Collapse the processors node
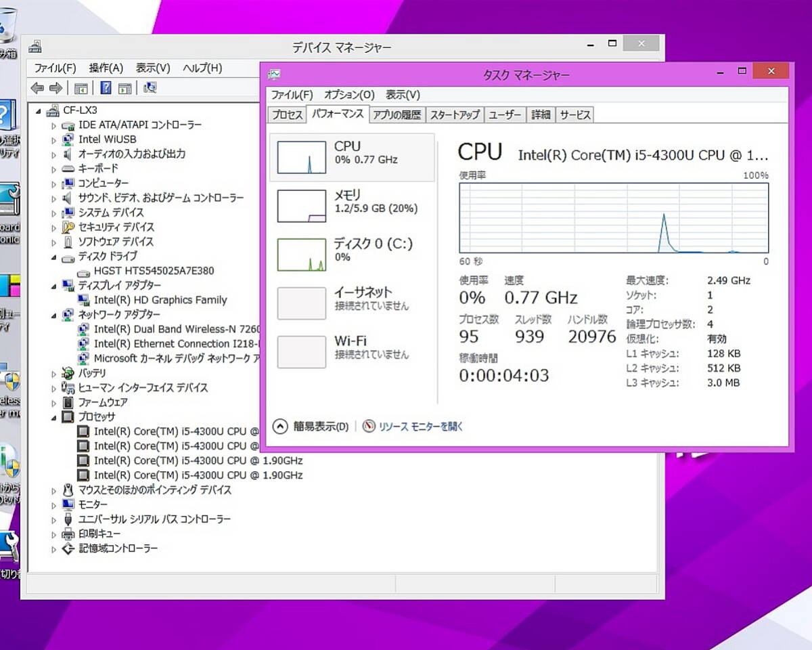 point(54,417)
